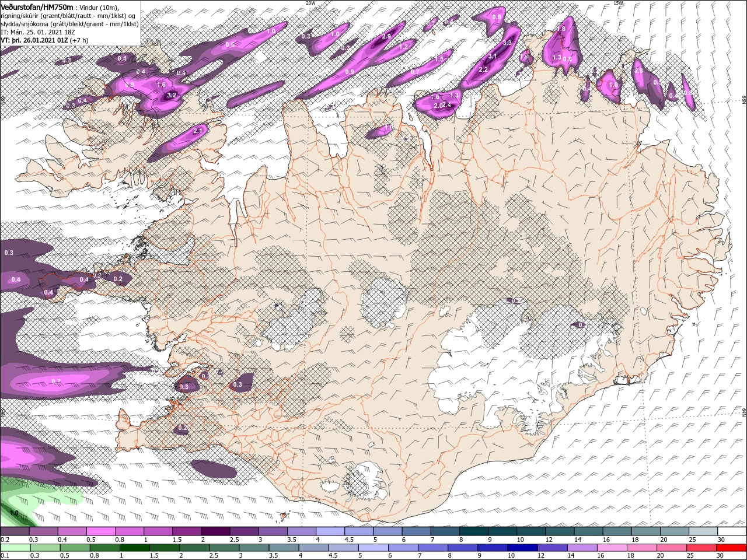Viewport: 747px width, 560px height.
Task: Select the dark teal 8–9 upper swatch
Action: pyautogui.click(x=473, y=531)
